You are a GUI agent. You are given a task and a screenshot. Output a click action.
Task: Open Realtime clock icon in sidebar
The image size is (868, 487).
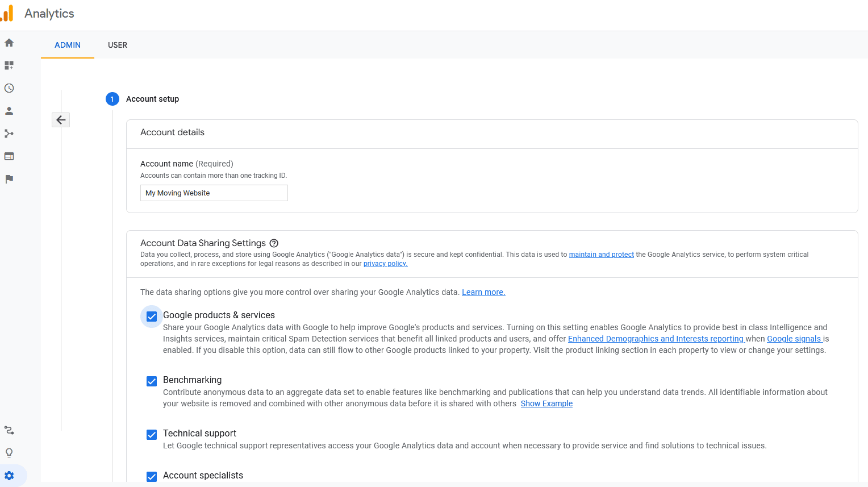[9, 88]
